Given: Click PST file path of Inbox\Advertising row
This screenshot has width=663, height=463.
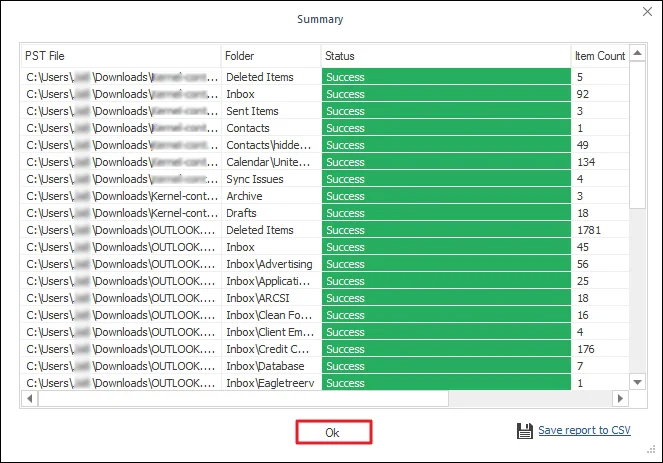Looking at the screenshot, I should pyautogui.click(x=121, y=264).
